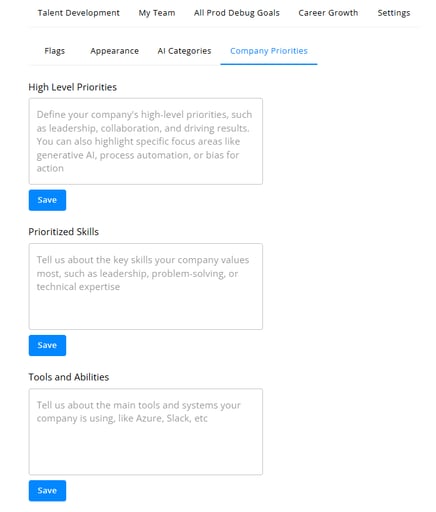
Task: Save the Prioritized Skills section
Action: [47, 345]
